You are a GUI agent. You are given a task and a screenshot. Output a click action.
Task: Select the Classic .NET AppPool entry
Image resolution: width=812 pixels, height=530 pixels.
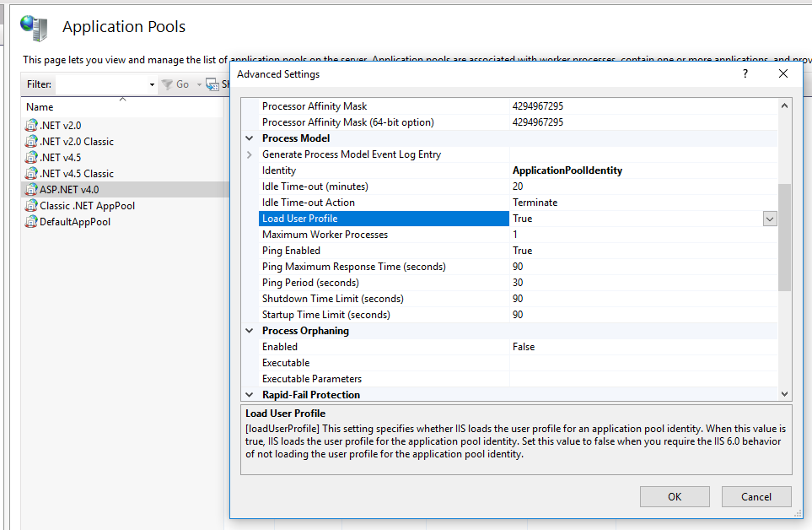(x=87, y=206)
